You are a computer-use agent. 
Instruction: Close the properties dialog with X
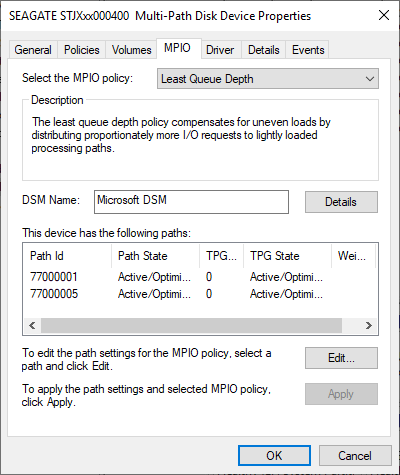pos(384,15)
